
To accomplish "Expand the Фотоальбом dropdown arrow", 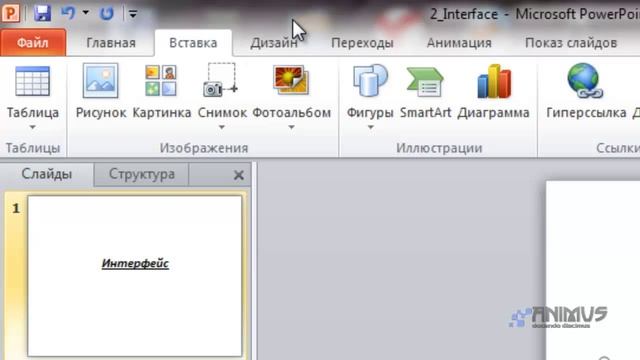I will [x=291, y=127].
